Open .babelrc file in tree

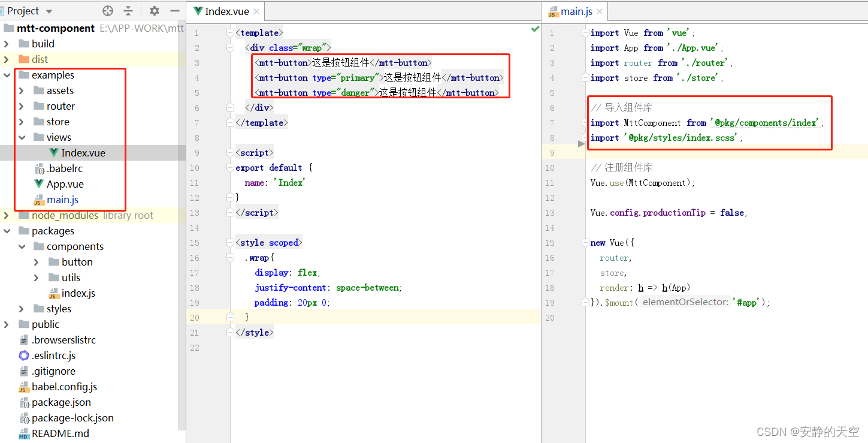pos(64,168)
